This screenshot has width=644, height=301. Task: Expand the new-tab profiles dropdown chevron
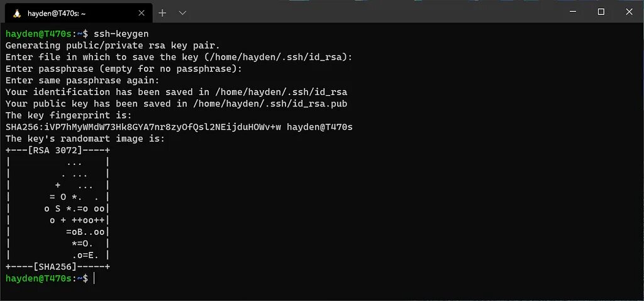coord(183,13)
